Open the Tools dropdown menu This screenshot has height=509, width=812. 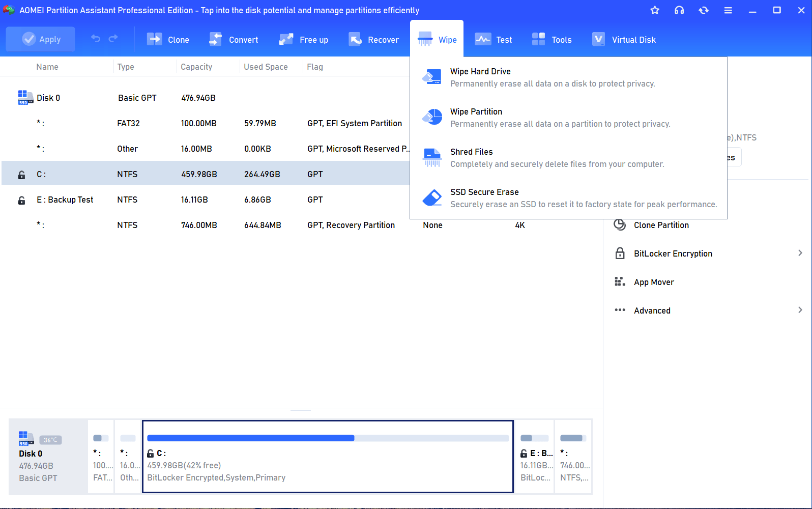(552, 40)
